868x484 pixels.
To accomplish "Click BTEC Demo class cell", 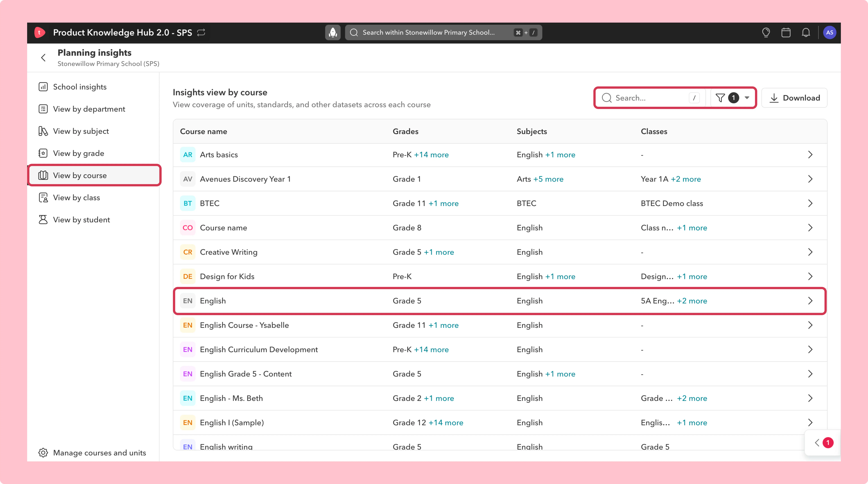I will 672,203.
